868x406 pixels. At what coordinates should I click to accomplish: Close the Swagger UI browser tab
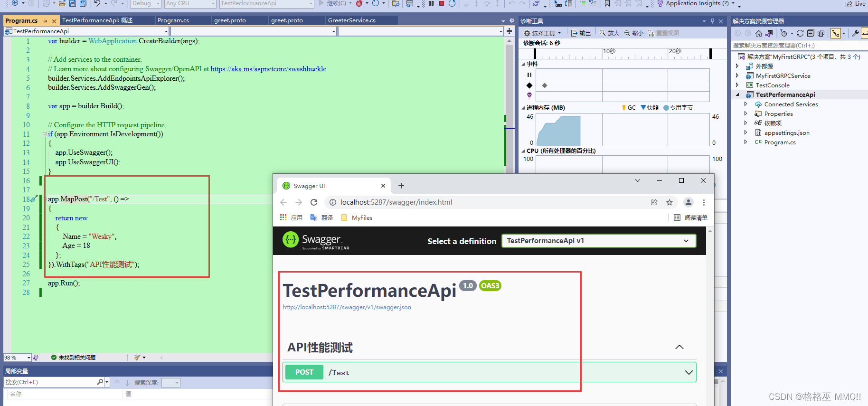click(383, 186)
